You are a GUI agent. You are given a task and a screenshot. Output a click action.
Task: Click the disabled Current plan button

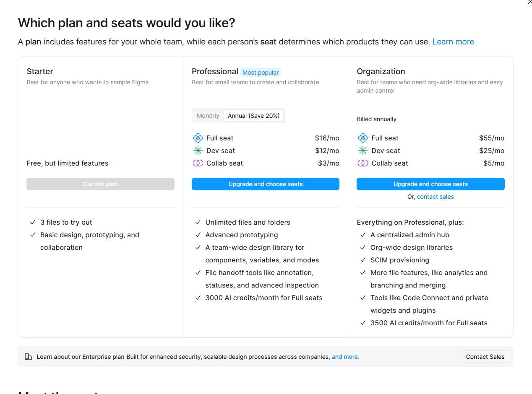click(x=100, y=184)
